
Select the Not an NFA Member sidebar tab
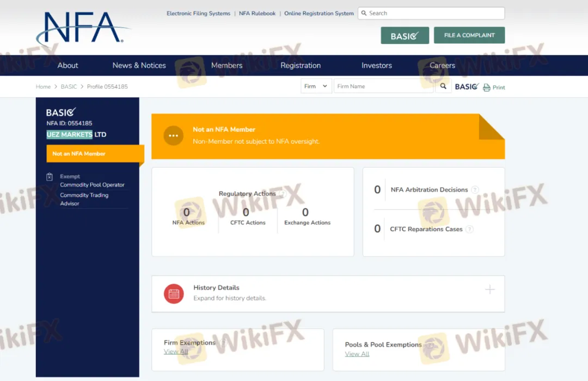(95, 153)
